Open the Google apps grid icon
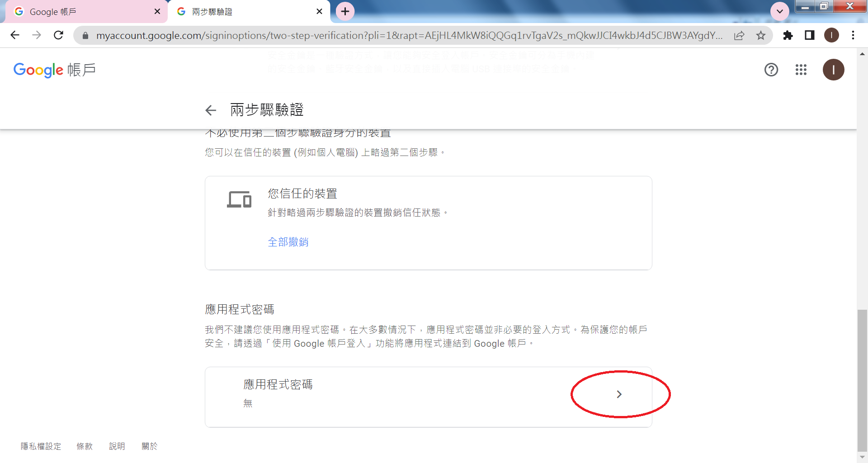The image size is (868, 463). [801, 70]
